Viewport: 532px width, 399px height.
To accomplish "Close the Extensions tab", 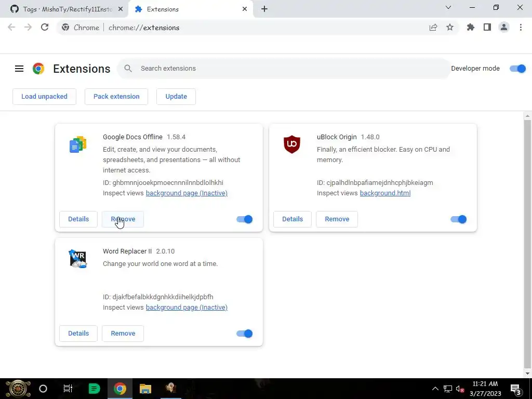I will 245,9.
